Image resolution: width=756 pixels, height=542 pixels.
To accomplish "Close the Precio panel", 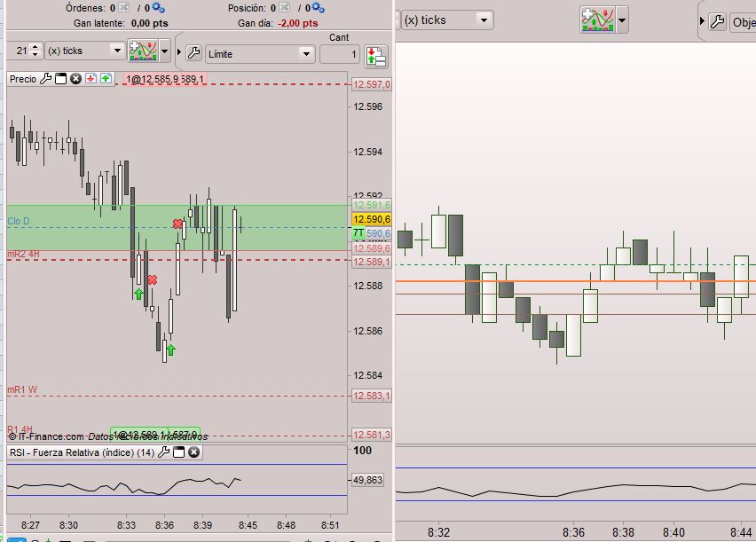I will tap(75, 79).
